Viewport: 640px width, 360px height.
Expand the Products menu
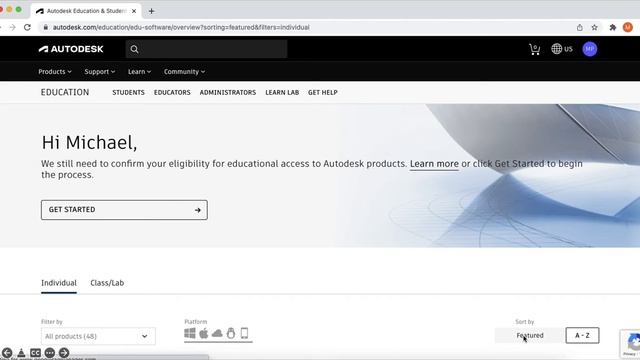(55, 71)
